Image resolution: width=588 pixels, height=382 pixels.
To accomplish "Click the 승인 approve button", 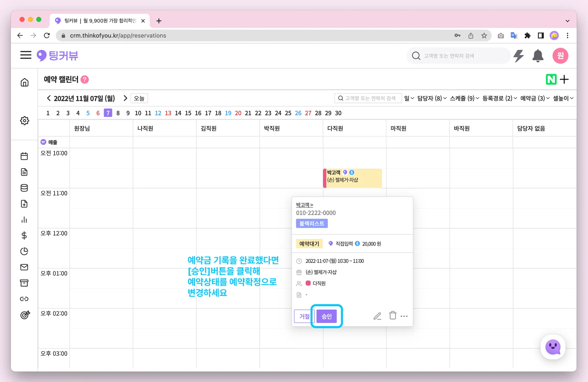I will pyautogui.click(x=327, y=316).
